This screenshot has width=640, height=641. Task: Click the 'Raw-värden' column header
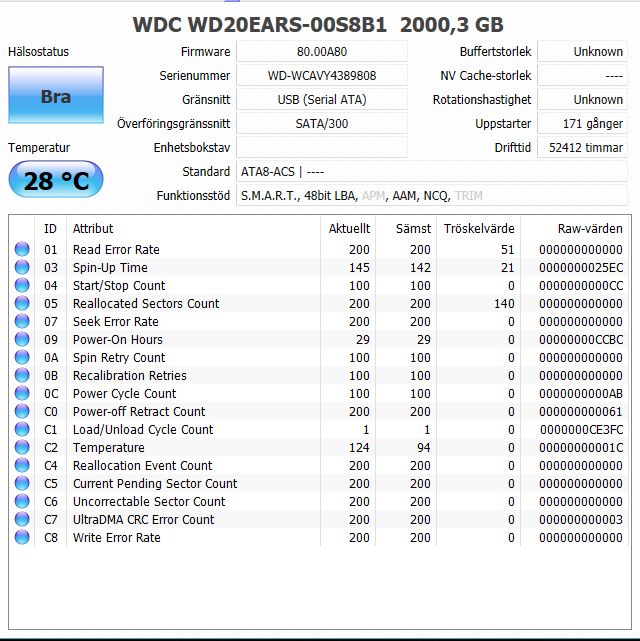pyautogui.click(x=586, y=229)
